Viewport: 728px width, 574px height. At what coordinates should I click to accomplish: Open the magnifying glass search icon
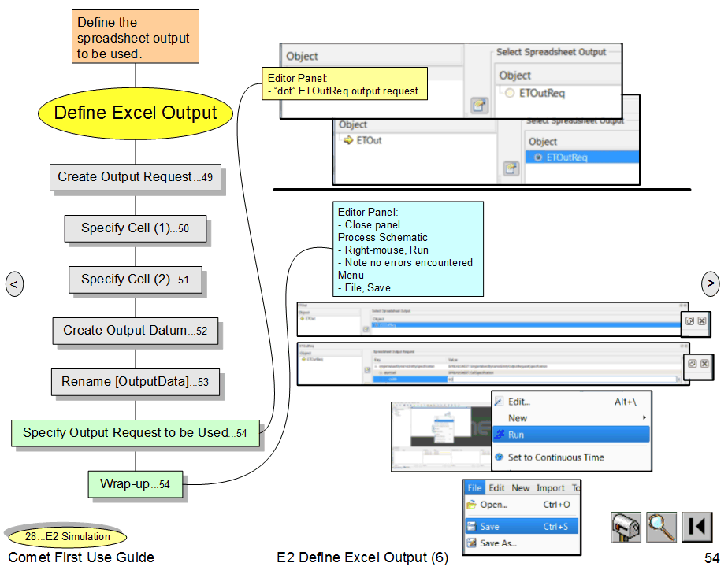pyautogui.click(x=661, y=527)
